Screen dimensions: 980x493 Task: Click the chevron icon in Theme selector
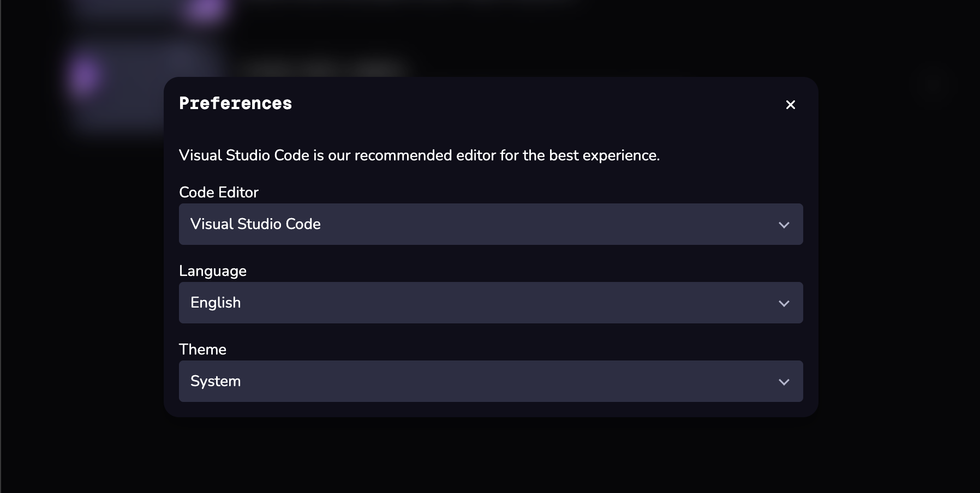click(x=784, y=382)
